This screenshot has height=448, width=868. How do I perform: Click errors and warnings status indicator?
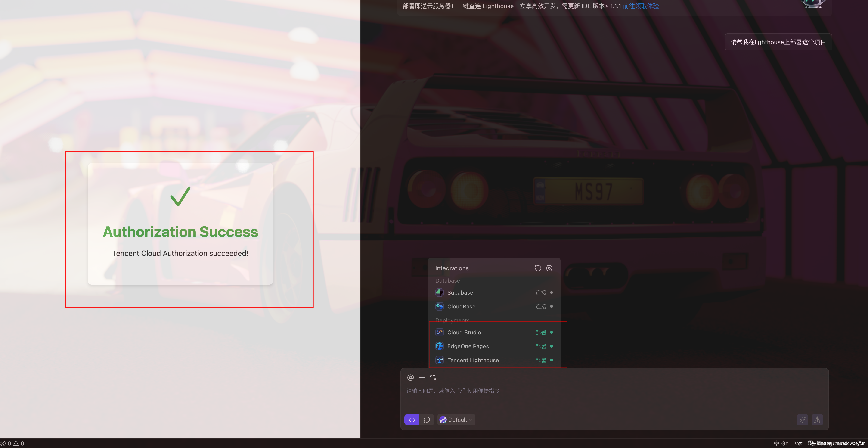tap(12, 443)
